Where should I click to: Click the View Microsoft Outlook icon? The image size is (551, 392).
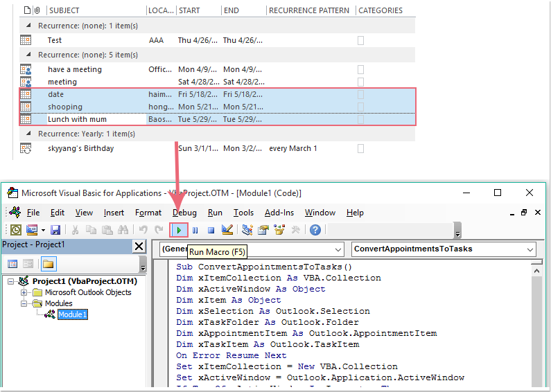click(x=16, y=230)
